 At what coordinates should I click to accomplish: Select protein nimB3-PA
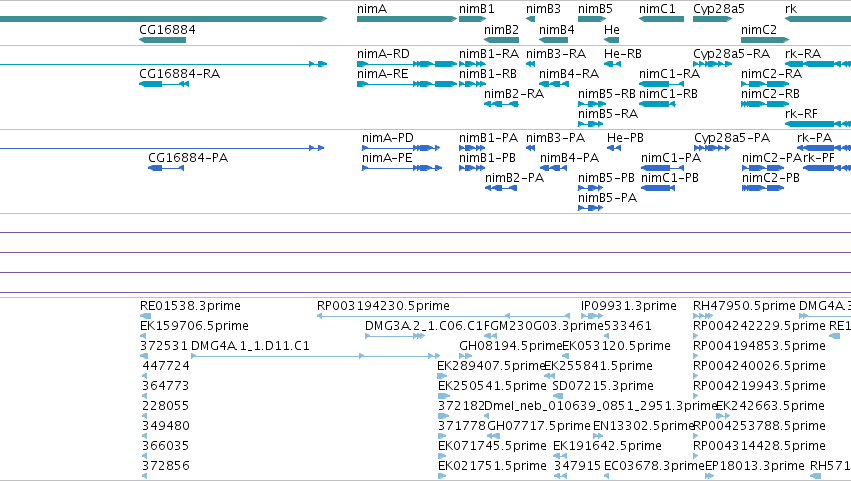pos(555,138)
